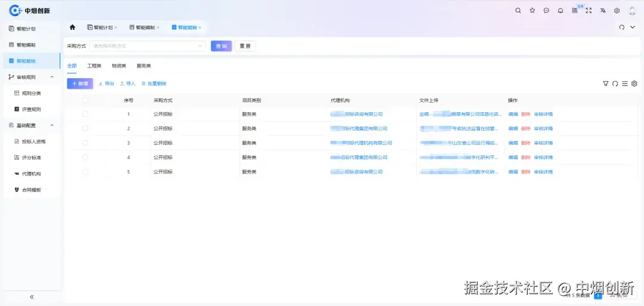The height and width of the screenshot is (306, 644).
Task: Check the checkbox for row 5
Action: pyautogui.click(x=85, y=172)
